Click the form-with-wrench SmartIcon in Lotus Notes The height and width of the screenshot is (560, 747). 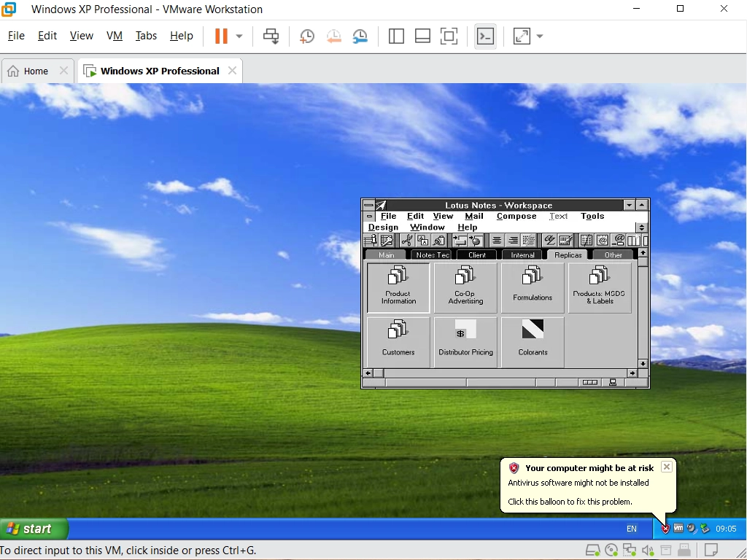(387, 241)
